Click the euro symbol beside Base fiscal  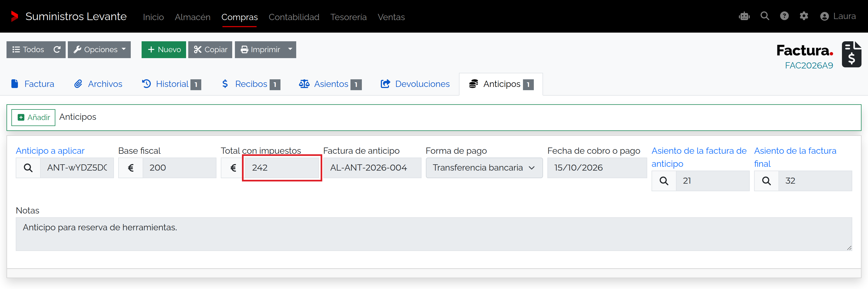131,168
